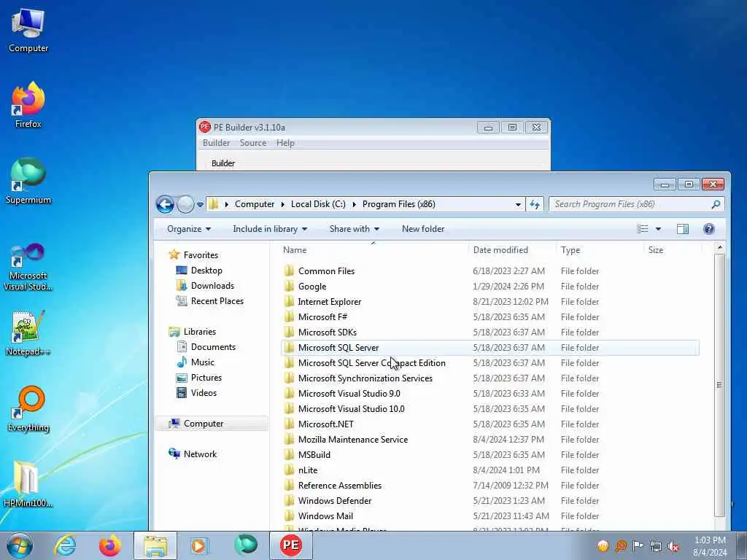Open the Windows Start orb
The width and height of the screenshot is (747, 560).
tap(20, 545)
